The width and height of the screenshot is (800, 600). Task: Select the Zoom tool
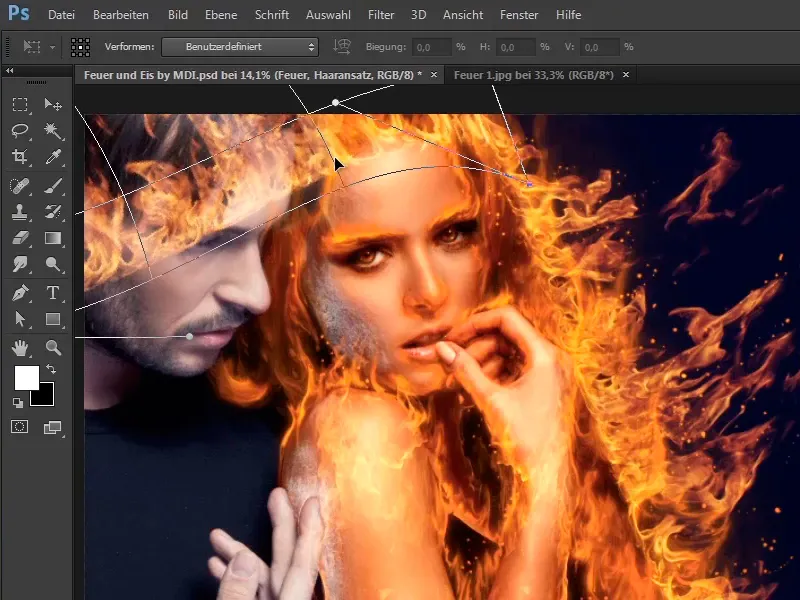(x=53, y=348)
